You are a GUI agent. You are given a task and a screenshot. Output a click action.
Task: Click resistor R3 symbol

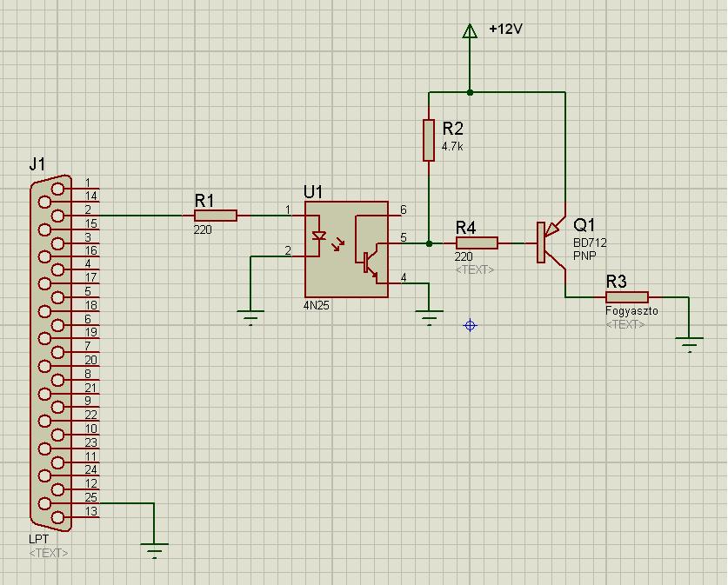[627, 297]
